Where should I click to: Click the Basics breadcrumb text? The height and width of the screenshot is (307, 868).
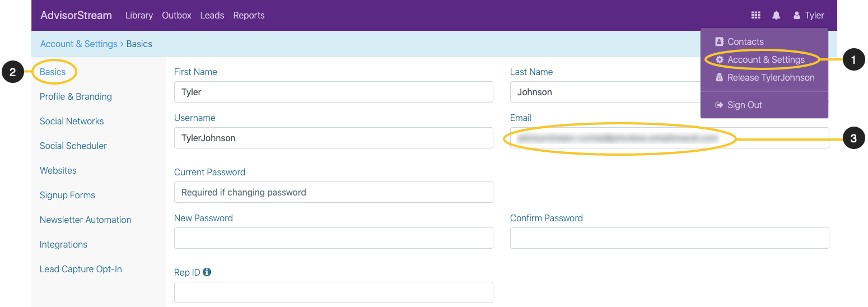[139, 44]
